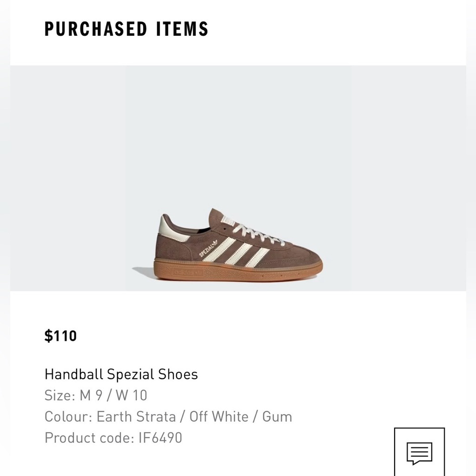Click the PURCHASED ITEMS heading
This screenshot has height=476, width=476.
126,29
